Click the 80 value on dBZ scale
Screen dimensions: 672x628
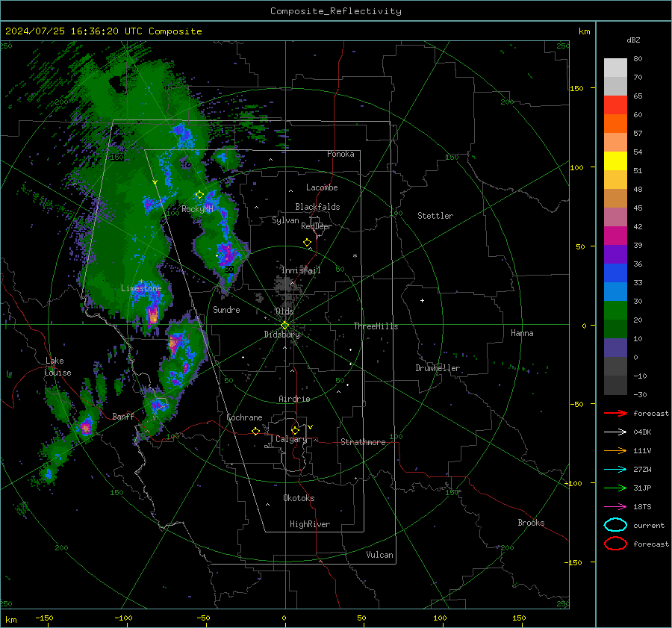(638, 58)
